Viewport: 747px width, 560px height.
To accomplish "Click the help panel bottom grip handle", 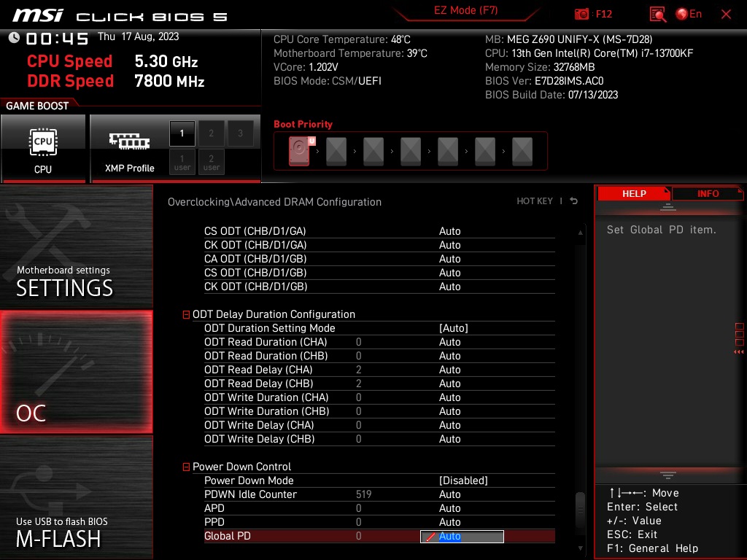I will click(x=668, y=475).
